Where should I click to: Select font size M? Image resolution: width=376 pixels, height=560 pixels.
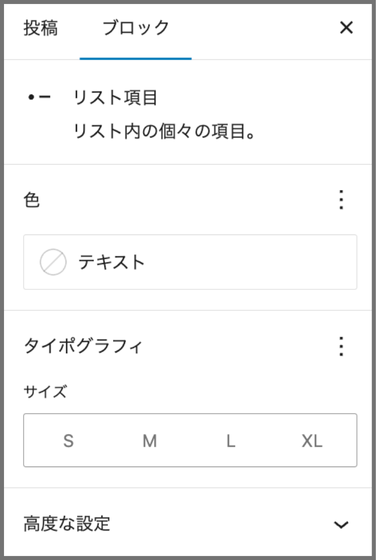[150, 440]
